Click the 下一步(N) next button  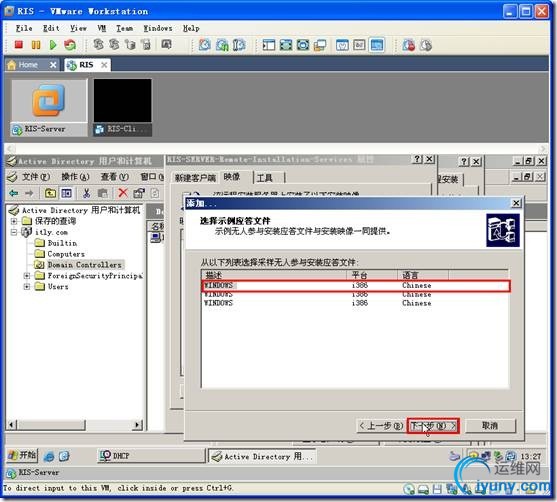coord(433,426)
